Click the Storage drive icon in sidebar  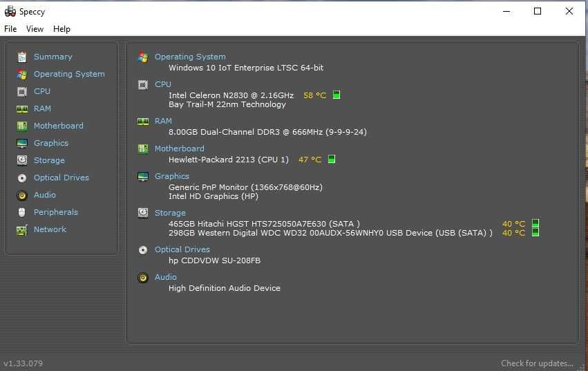point(22,160)
